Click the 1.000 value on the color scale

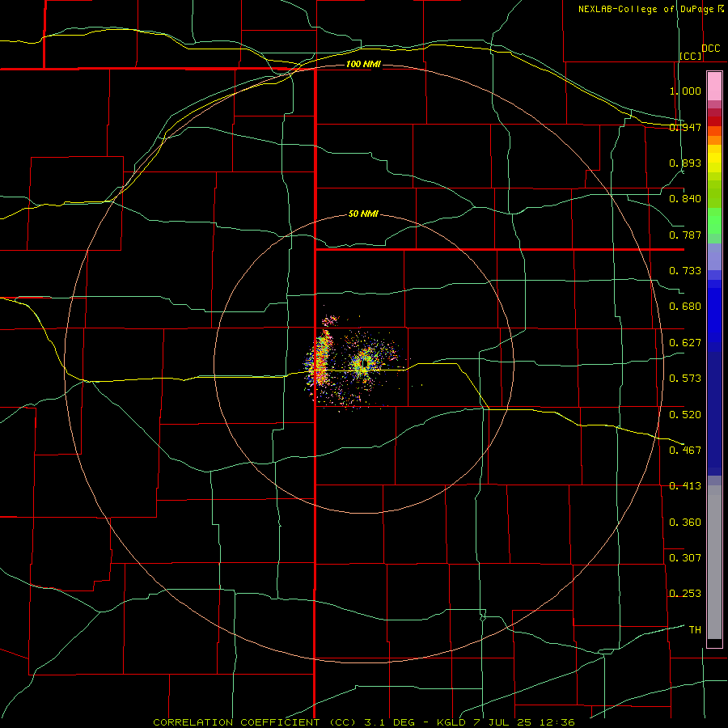(x=685, y=91)
